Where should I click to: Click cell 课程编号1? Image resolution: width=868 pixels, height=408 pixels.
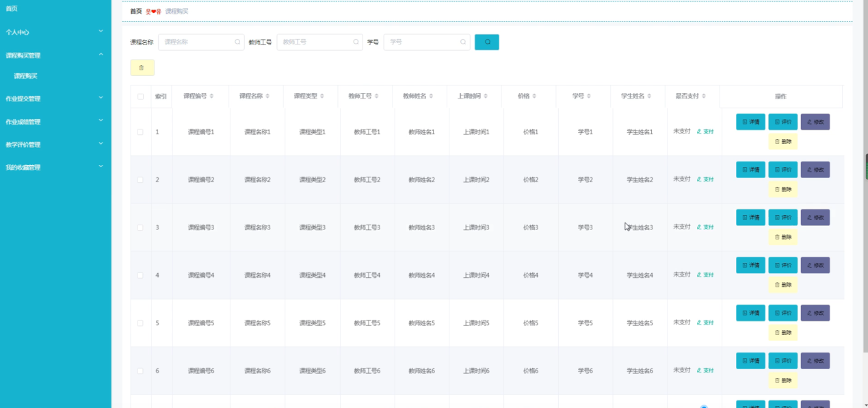[201, 131]
